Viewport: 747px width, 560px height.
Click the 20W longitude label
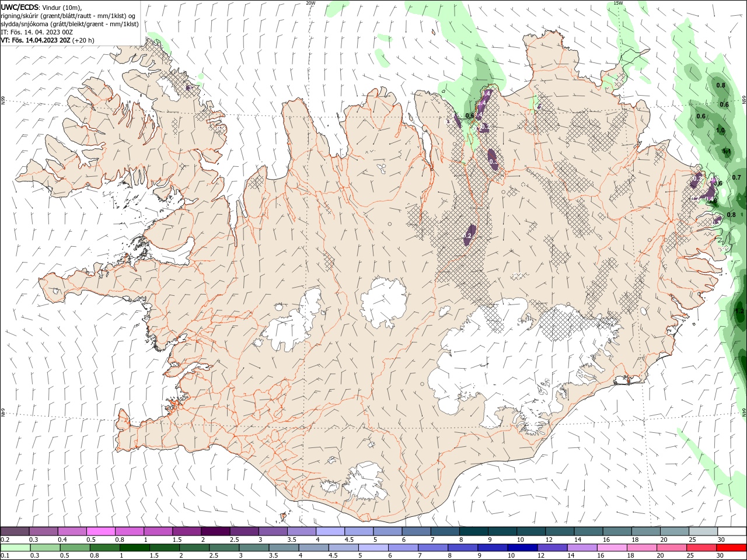(x=310, y=3)
